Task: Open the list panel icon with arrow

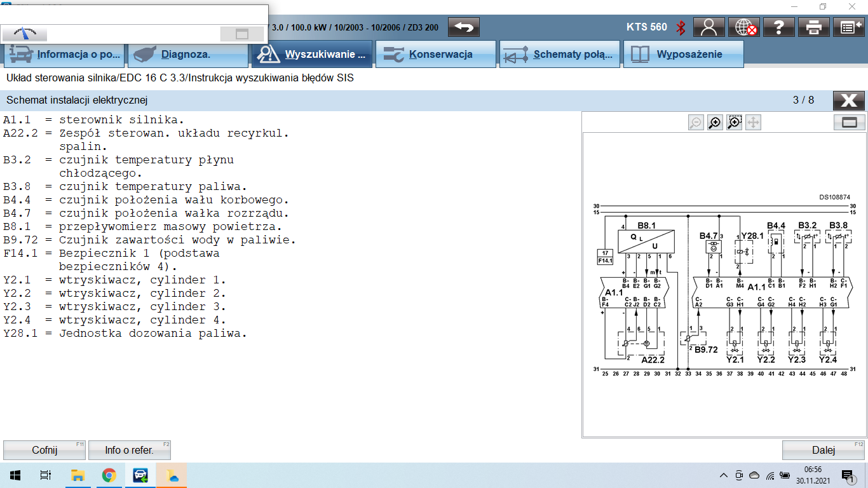Action: click(x=849, y=27)
